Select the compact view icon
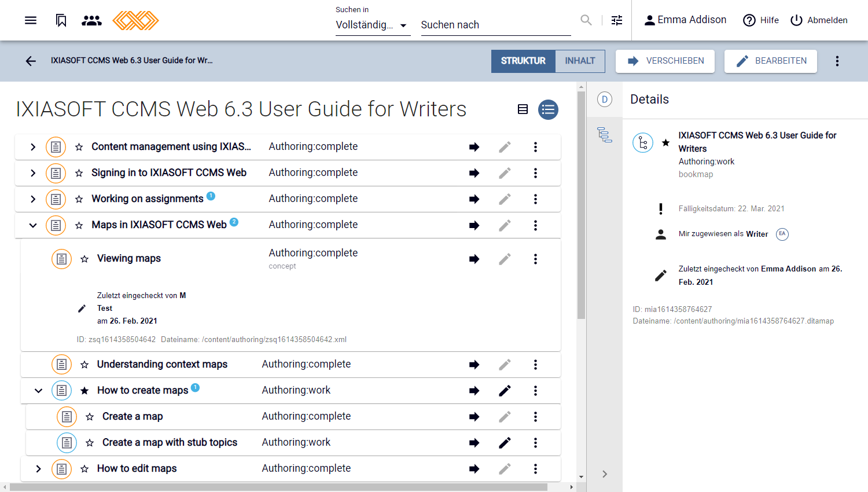Image resolution: width=868 pixels, height=492 pixels. [x=523, y=109]
